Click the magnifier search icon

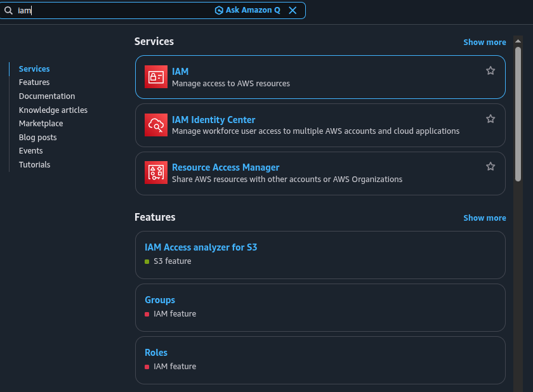[8, 11]
